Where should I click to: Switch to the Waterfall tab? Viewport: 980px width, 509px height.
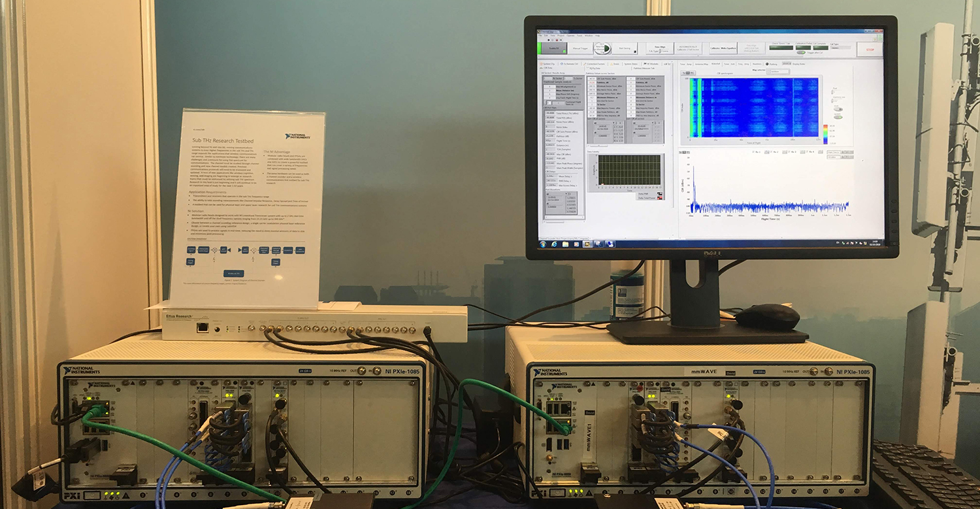[716, 64]
